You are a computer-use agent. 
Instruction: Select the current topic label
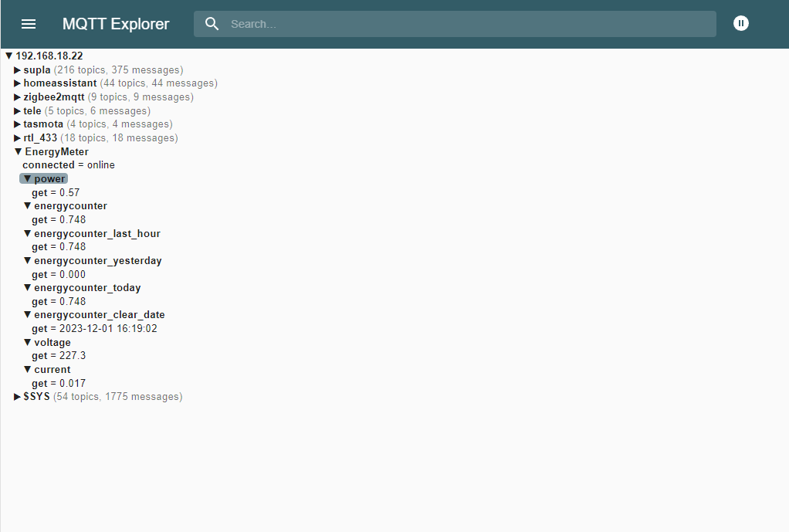tap(52, 369)
